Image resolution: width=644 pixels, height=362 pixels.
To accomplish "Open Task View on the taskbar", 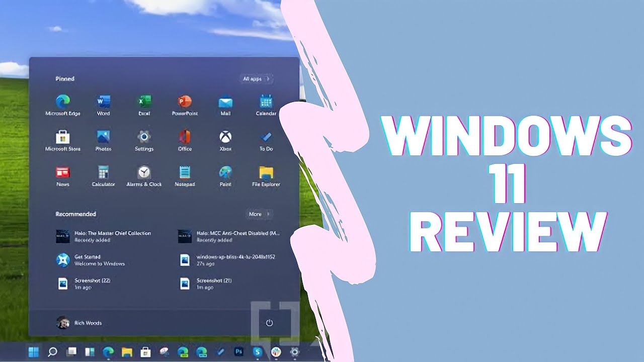I will click(x=71, y=352).
